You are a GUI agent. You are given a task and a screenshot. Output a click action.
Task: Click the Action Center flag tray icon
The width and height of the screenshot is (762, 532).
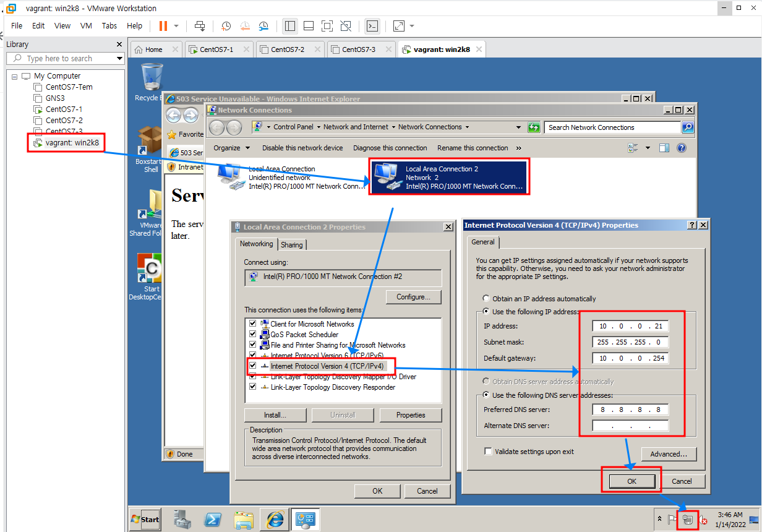pos(672,520)
